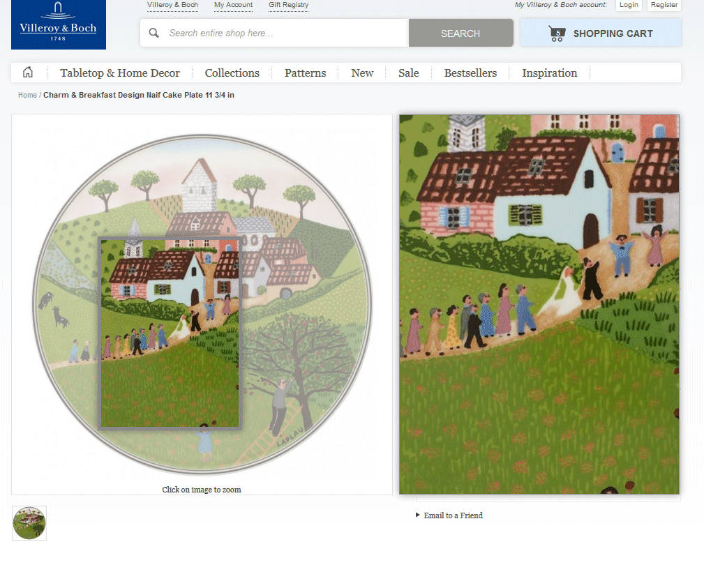Open the Patterns menu

[x=305, y=73]
